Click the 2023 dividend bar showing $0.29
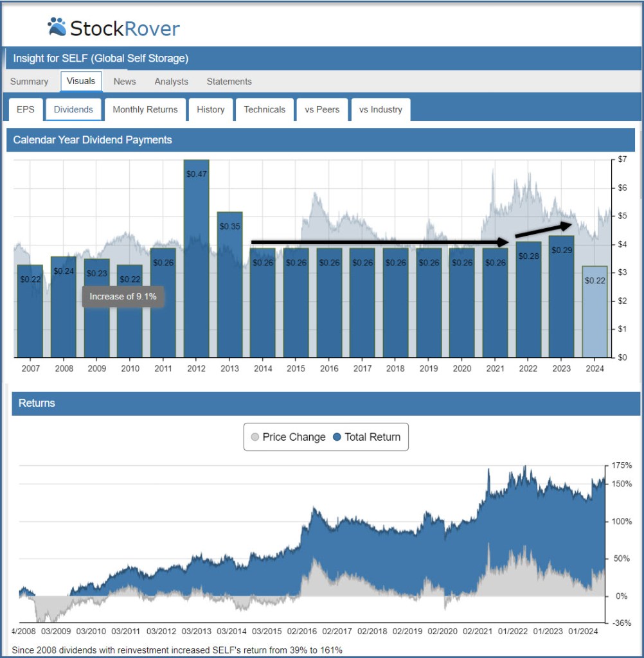644x658 pixels. point(561,296)
